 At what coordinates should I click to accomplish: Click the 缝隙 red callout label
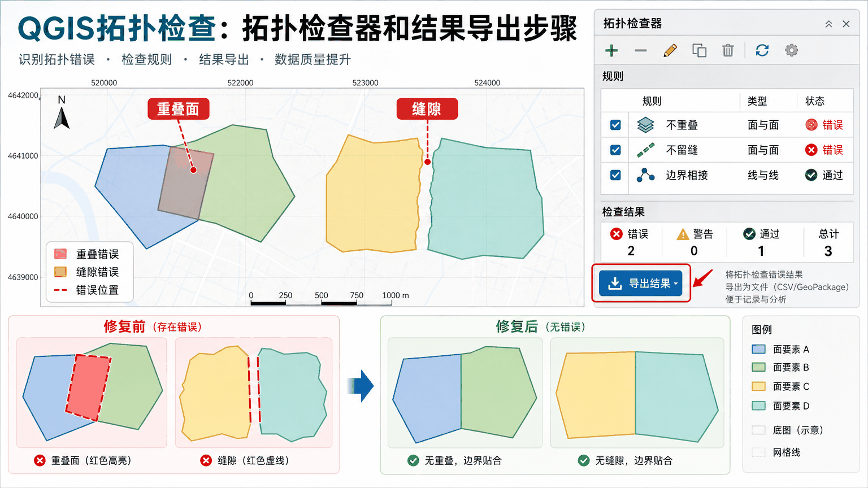427,109
